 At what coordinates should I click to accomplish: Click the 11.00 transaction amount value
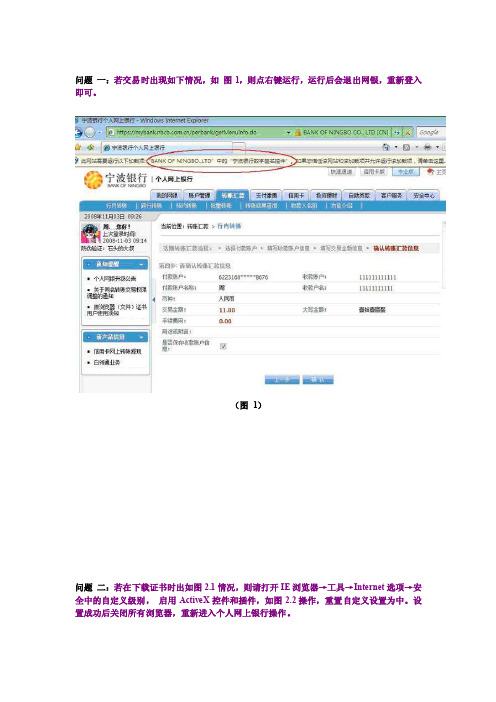(227, 310)
